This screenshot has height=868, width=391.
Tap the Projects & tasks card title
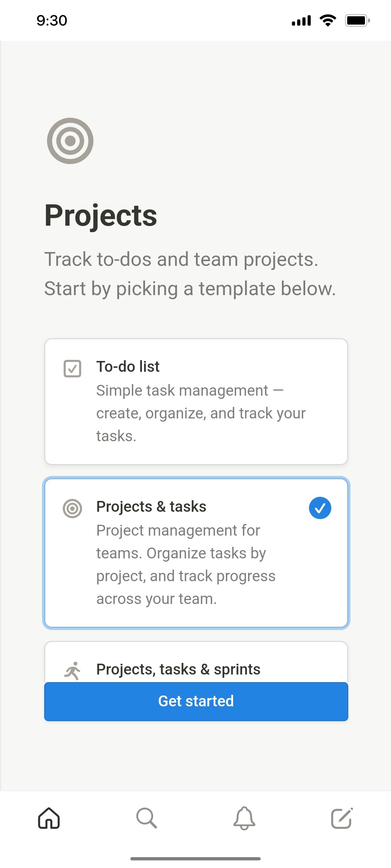[x=151, y=506]
